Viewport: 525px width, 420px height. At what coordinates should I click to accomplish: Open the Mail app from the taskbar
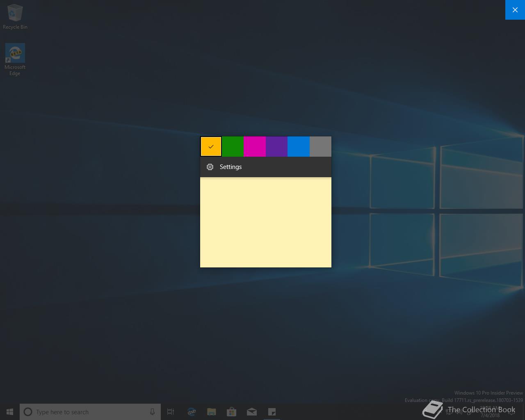point(252,412)
